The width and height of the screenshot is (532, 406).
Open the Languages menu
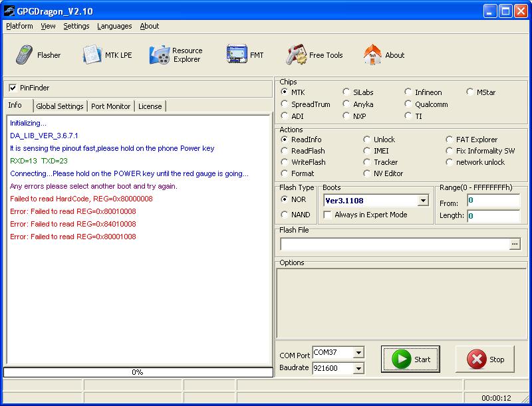114,26
